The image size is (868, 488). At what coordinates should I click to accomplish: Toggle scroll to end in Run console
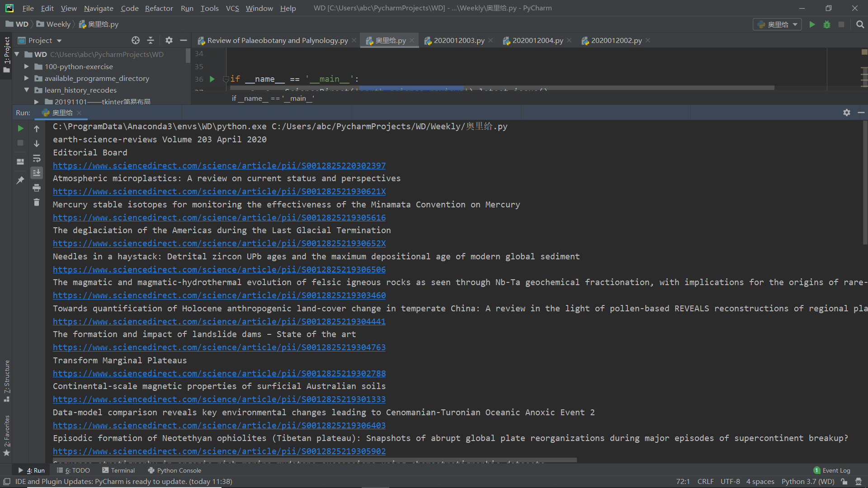point(37,173)
